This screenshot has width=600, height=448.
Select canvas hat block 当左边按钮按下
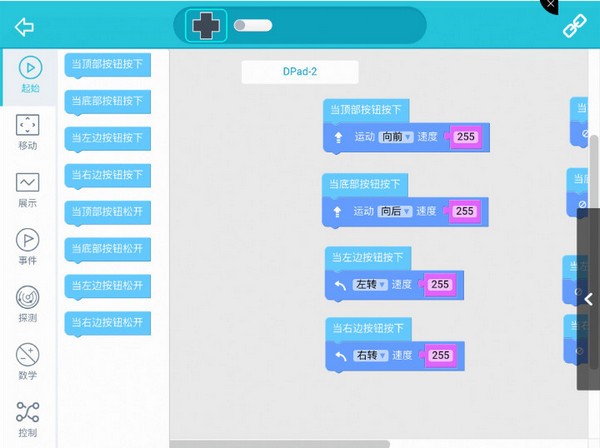368,258
